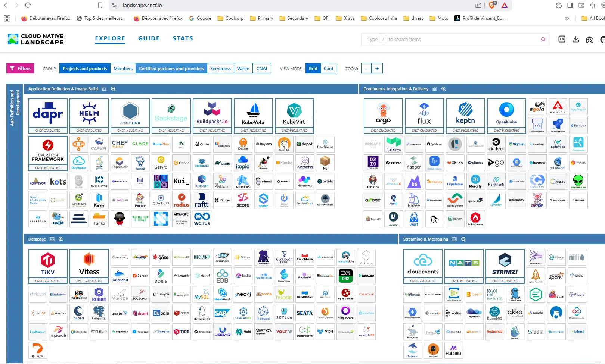Select Projects and products group
This screenshot has width=605, height=364.
(85, 69)
